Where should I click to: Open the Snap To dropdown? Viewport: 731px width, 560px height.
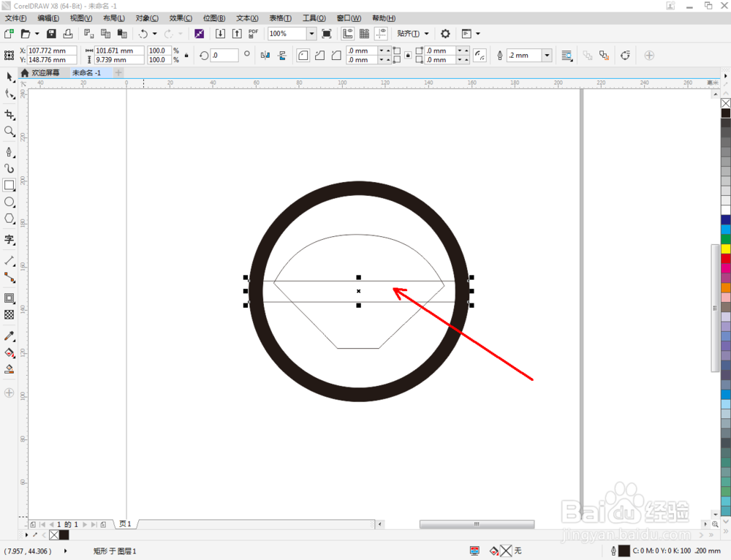click(x=427, y=34)
